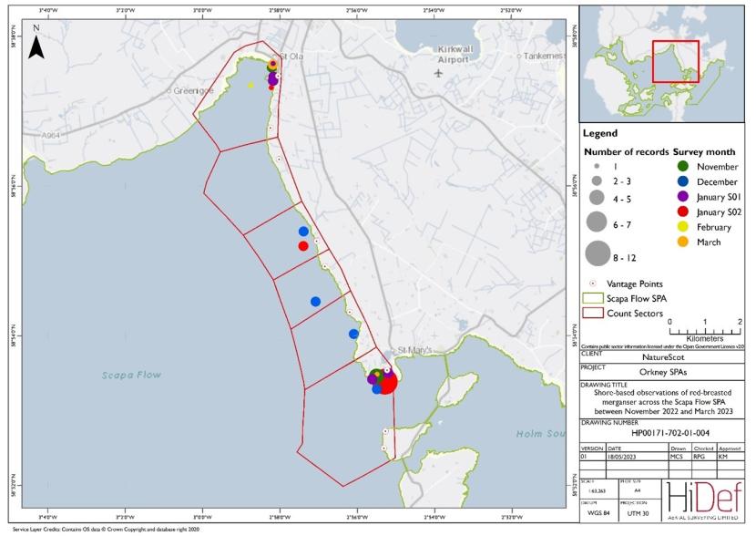This screenshot has height=536, width=756.
Task: Click the blue December legend swatch
Action: coord(683,182)
